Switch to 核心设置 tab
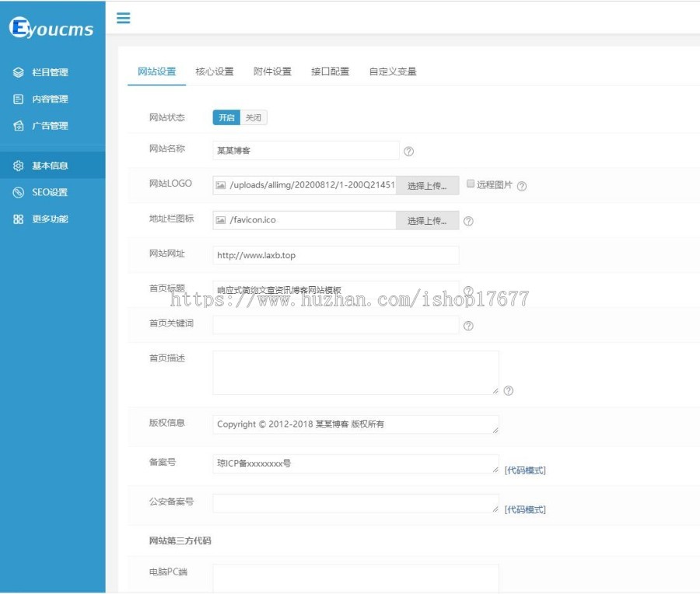Image resolution: width=700 pixels, height=594 pixels. pos(215,72)
